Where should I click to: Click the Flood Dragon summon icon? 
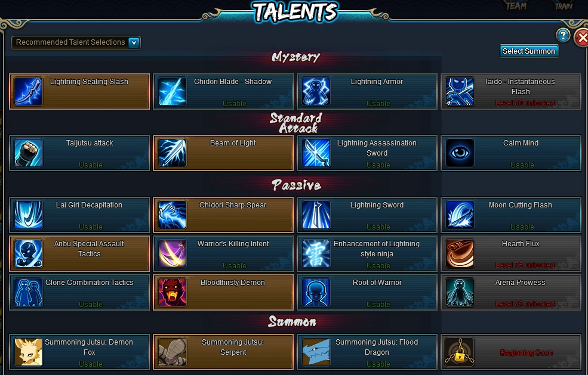point(316,352)
